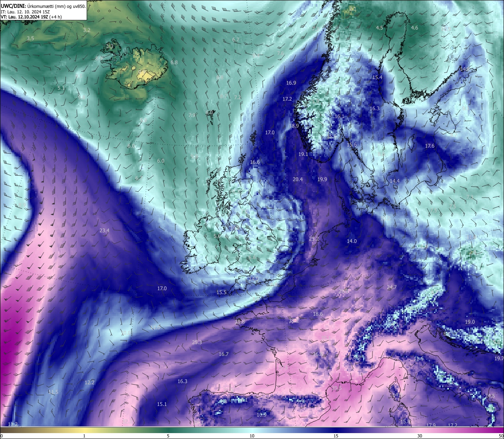Click the IT initial time line in header
The width and height of the screenshot is (504, 439).
(25, 12)
